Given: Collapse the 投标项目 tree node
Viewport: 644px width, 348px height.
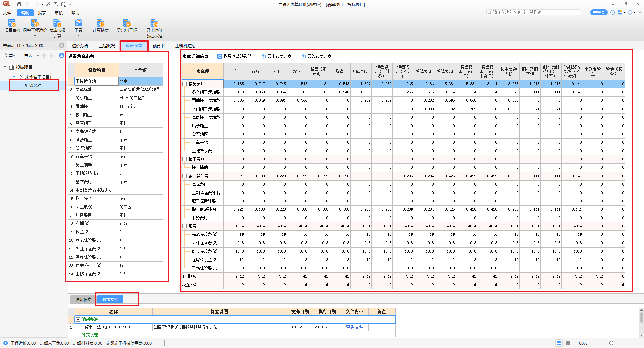Looking at the screenshot, I should click(x=5, y=67).
